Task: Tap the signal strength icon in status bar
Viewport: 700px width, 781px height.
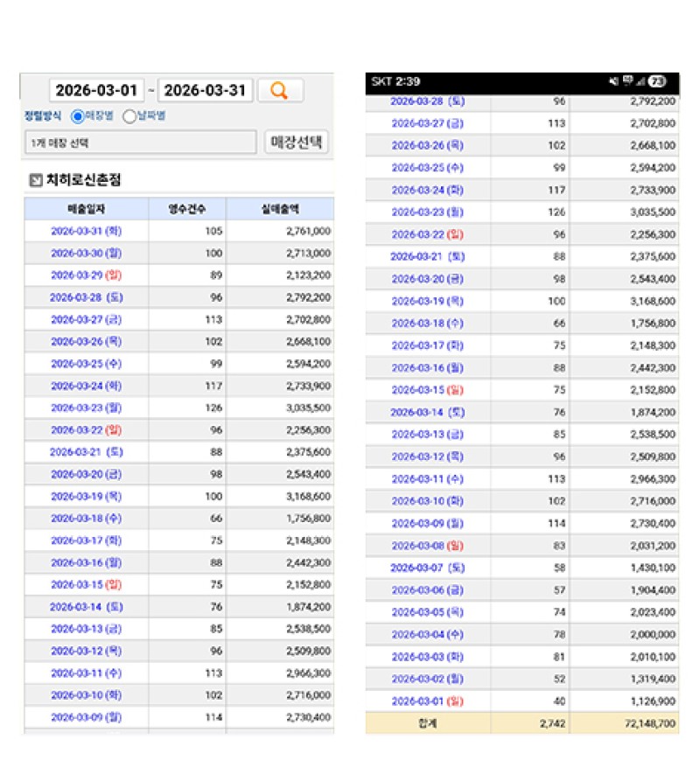Action: 640,81
